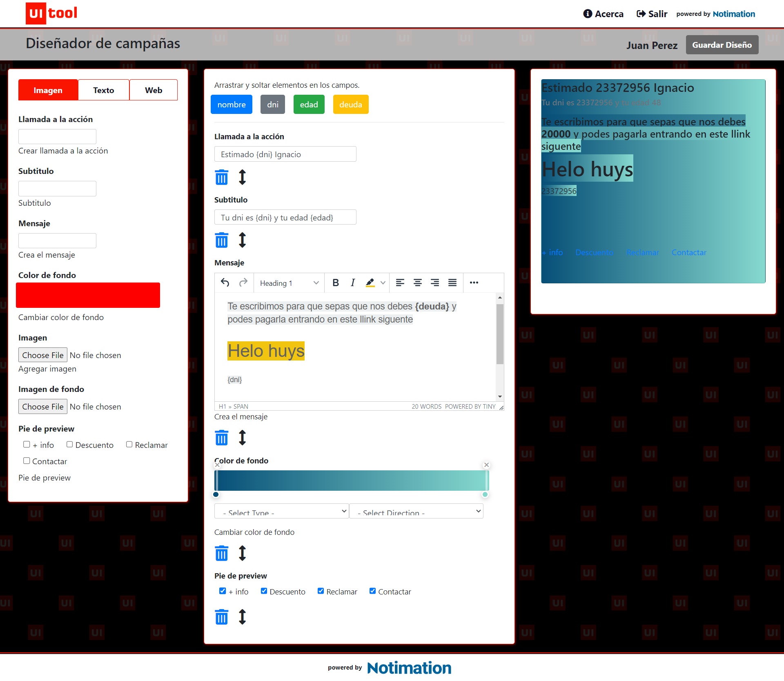Apply the highlight color marker tool
Image resolution: width=784 pixels, height=681 pixels.
(x=370, y=283)
